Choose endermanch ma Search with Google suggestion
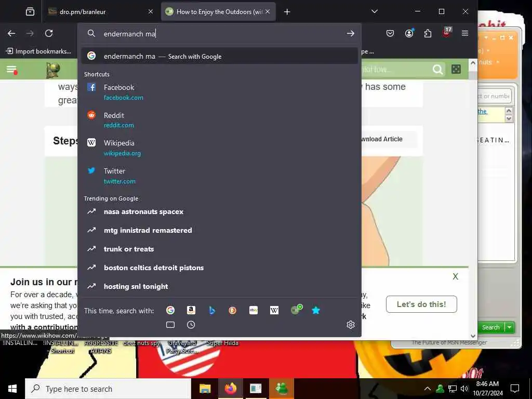 click(220, 56)
